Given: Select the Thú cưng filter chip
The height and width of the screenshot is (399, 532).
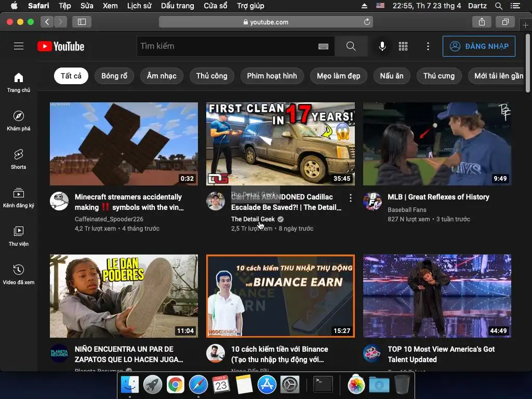Looking at the screenshot, I should (439, 76).
